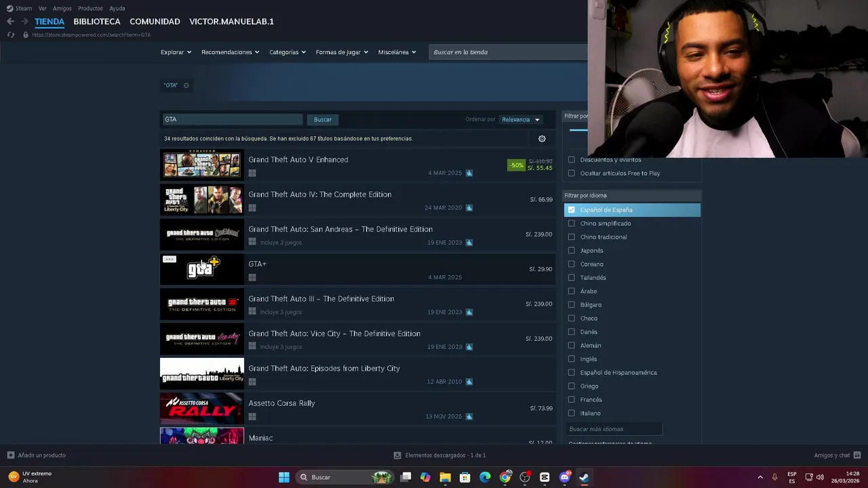This screenshot has height=488, width=868.
Task: Click Steam Deck icon on Assetto Corsa Rally row
Action: (x=469, y=417)
